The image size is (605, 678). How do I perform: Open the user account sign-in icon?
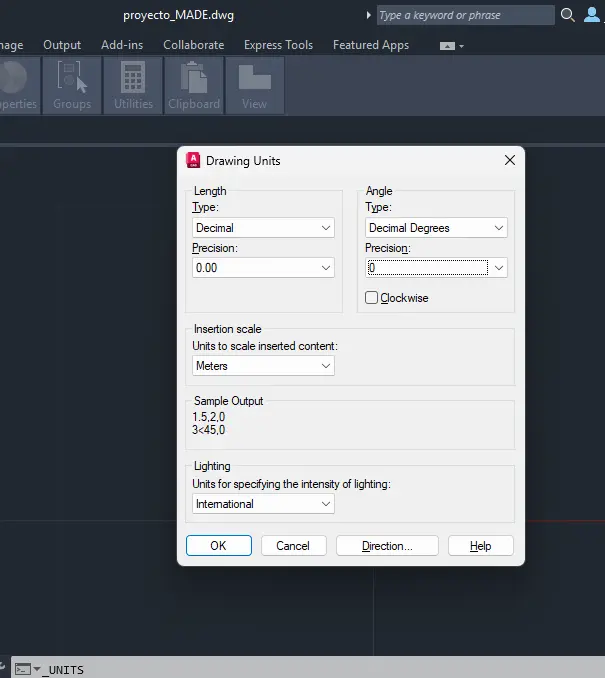[592, 15]
